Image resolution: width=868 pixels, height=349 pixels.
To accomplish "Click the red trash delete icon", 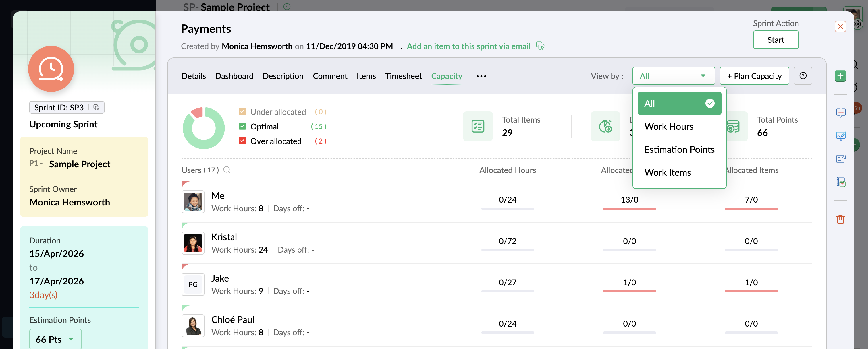I will coord(840,219).
